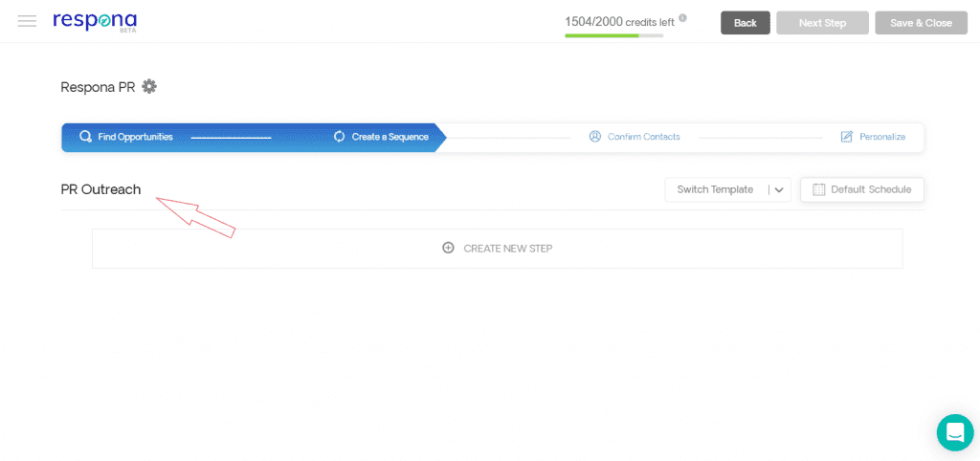
Task: Click the Confirm Contacts person icon
Action: pyautogui.click(x=594, y=137)
